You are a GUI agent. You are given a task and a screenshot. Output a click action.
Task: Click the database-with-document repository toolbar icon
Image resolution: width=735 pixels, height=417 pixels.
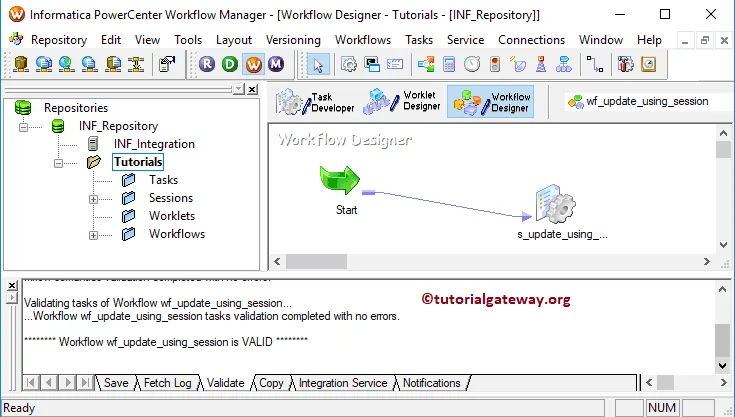click(113, 64)
